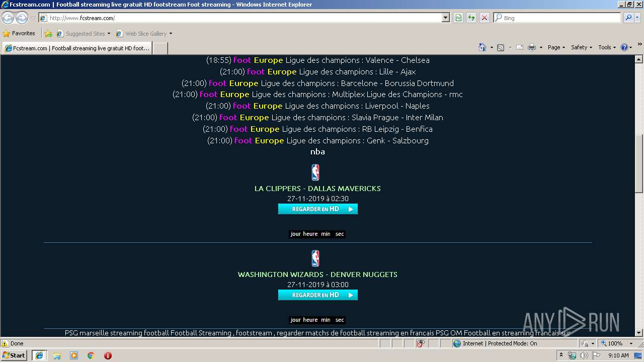644x362 pixels.
Task: Open Suggested Sites link
Action: click(84, 34)
